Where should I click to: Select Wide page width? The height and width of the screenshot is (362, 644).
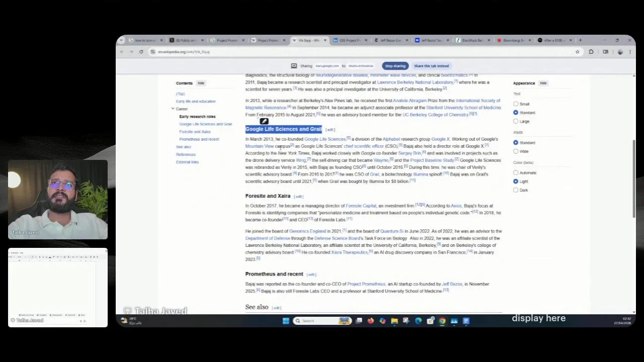[x=516, y=151]
